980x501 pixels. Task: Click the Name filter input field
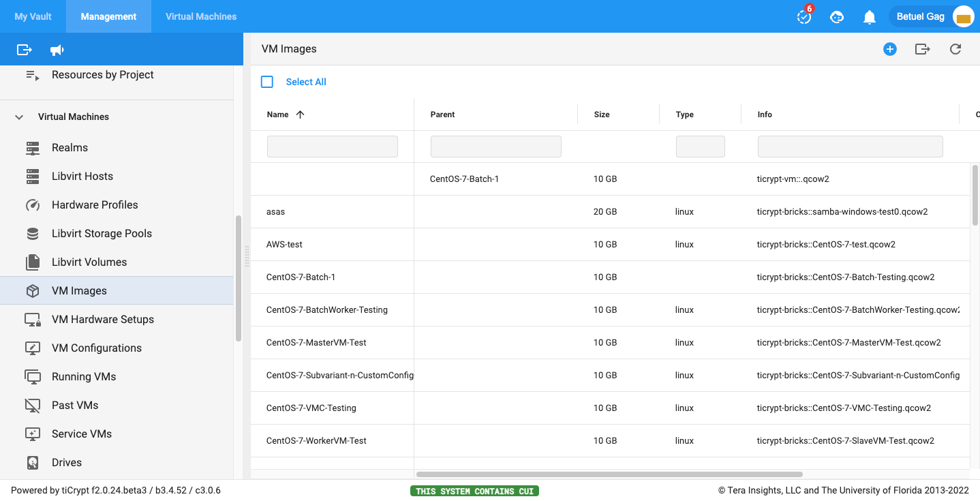(x=332, y=147)
